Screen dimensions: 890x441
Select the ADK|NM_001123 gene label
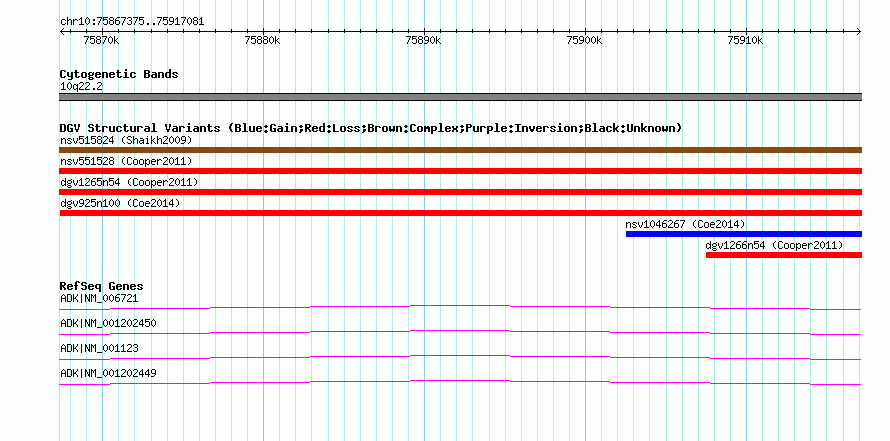click(x=99, y=348)
